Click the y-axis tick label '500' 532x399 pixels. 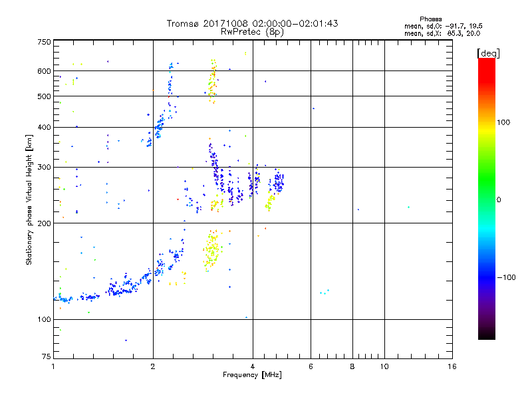click(44, 96)
